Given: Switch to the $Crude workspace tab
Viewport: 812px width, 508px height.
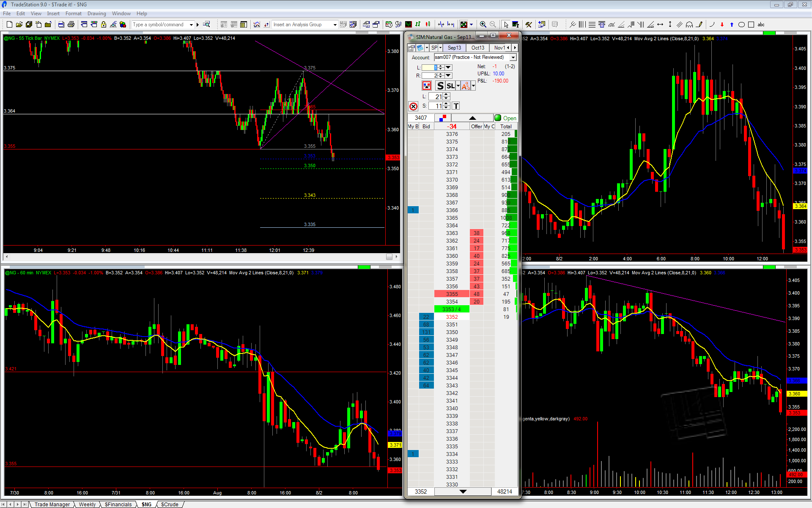Looking at the screenshot, I should click(170, 504).
